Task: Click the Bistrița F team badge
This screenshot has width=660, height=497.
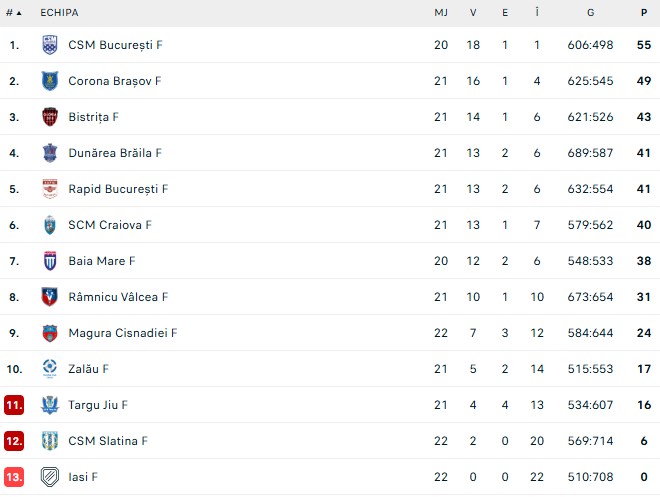Action: point(50,117)
